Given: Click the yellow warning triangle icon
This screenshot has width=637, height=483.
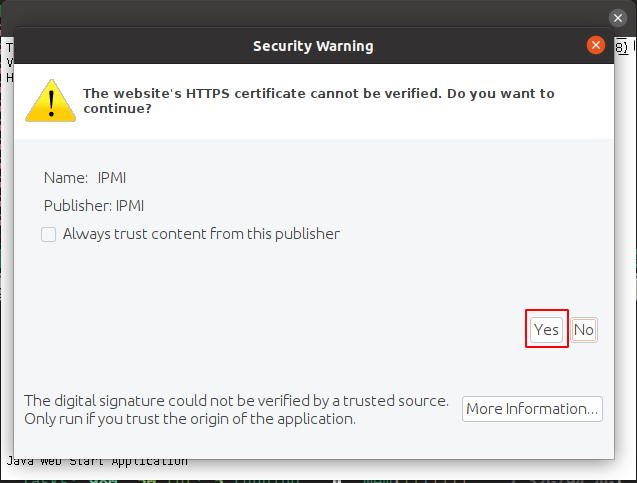Looking at the screenshot, I should [46, 101].
